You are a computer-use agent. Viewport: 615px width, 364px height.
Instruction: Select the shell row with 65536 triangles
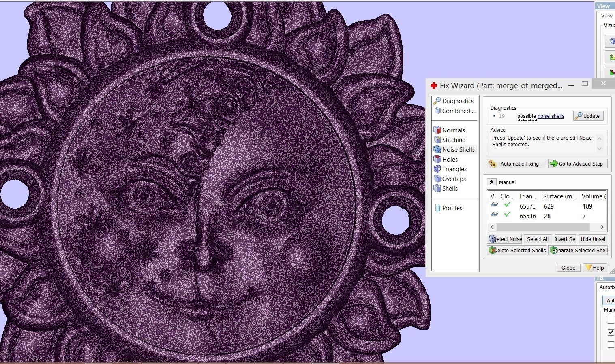click(x=547, y=216)
